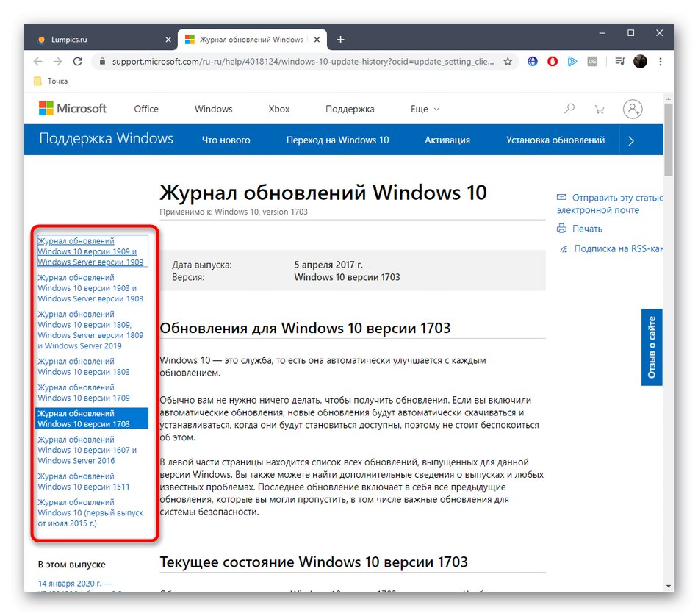Open update history for version 1511

[x=84, y=481]
